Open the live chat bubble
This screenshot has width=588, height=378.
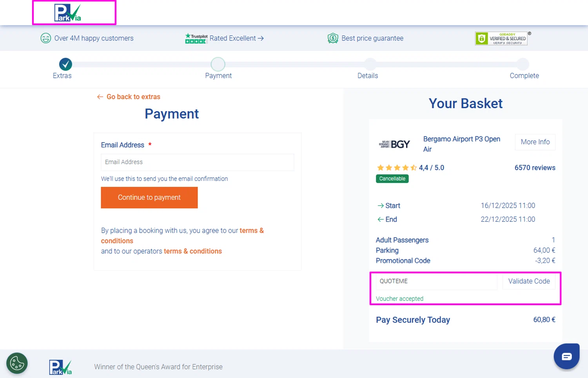566,356
